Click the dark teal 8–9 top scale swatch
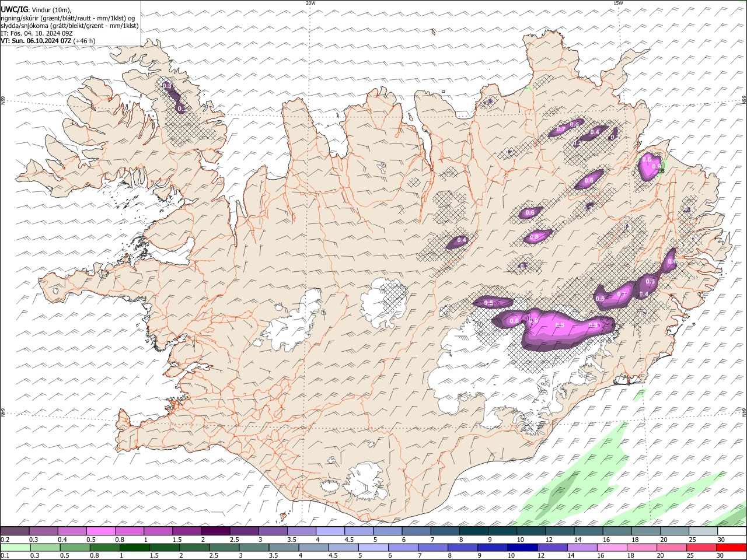747x560 pixels. [474, 531]
